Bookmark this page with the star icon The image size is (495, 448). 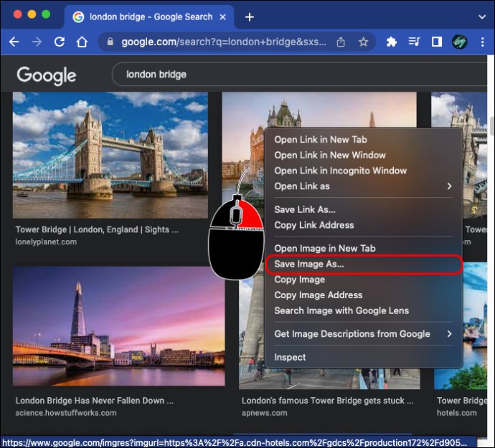363,42
